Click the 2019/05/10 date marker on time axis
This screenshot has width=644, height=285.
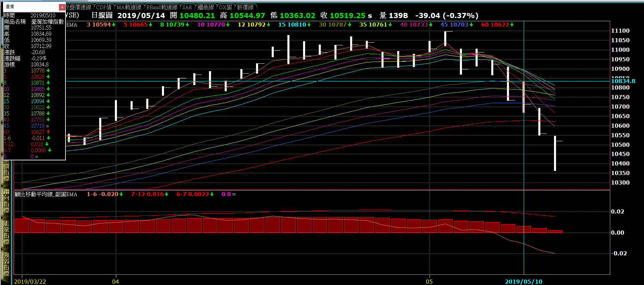(523, 282)
